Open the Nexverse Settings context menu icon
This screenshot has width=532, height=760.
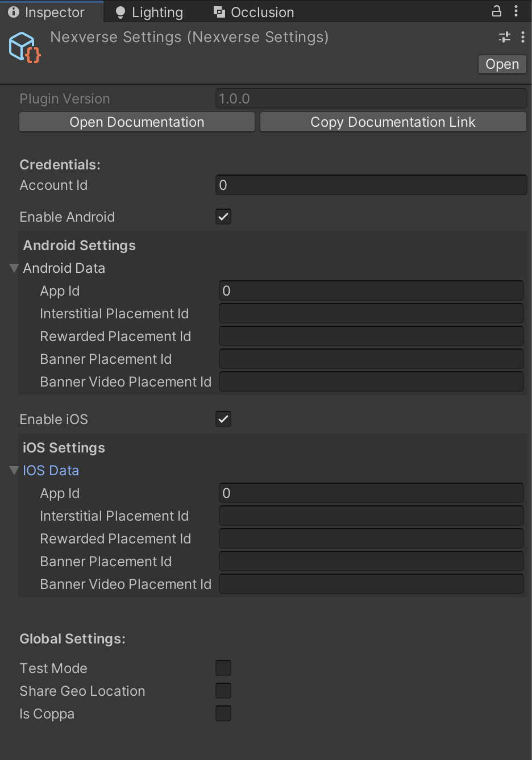(523, 36)
